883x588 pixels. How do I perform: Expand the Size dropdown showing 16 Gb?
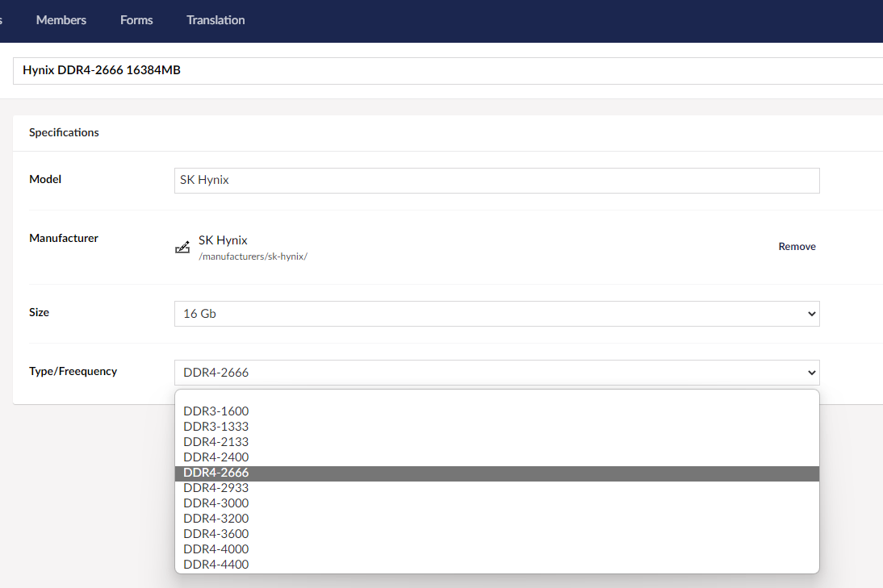pyautogui.click(x=496, y=314)
